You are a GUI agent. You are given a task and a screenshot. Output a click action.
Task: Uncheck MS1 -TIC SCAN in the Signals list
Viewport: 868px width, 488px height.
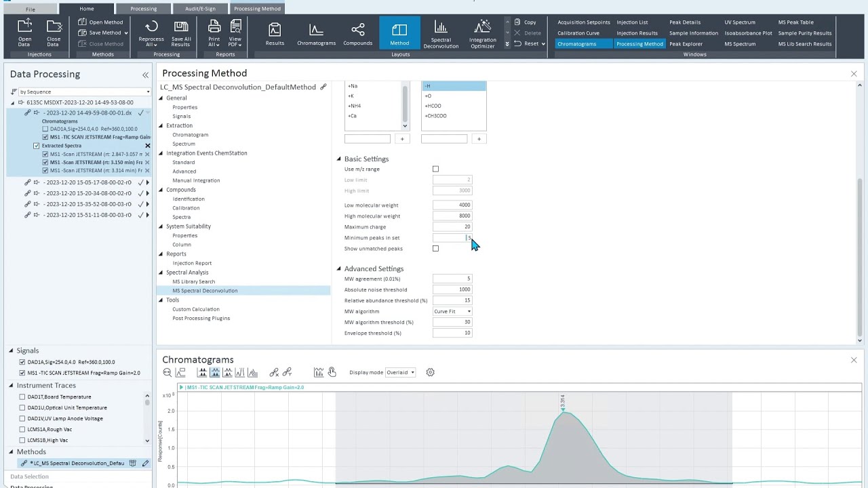click(22, 373)
